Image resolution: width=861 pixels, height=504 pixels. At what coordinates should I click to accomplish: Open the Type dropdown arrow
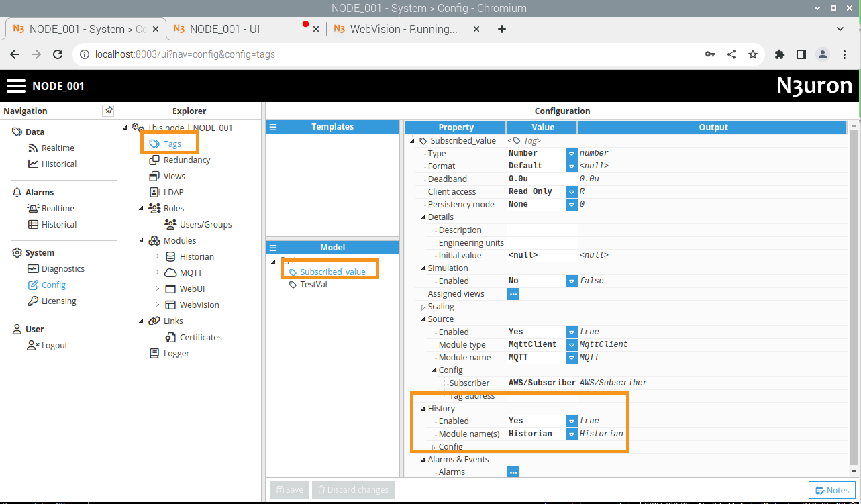572,154
